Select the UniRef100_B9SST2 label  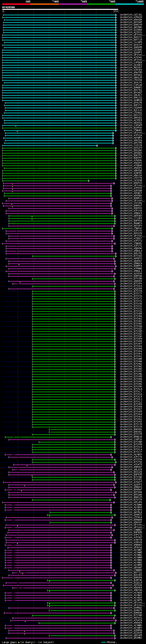(x=131, y=37)
